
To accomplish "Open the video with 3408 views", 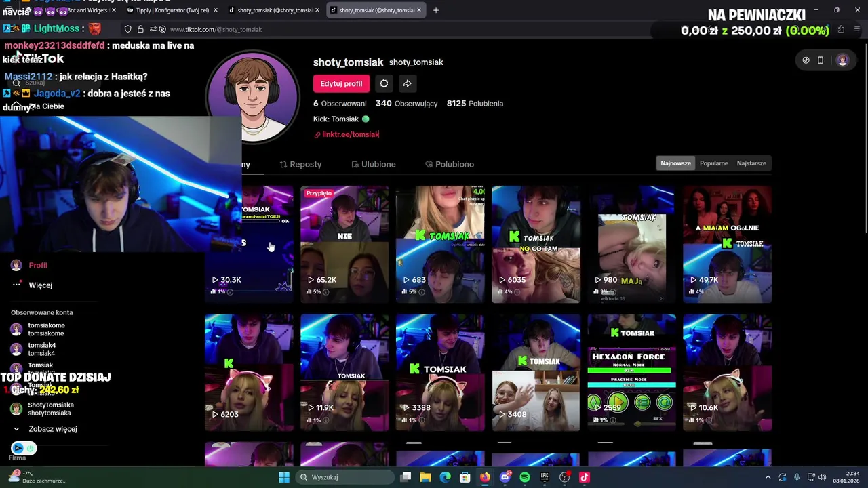I will 536,372.
